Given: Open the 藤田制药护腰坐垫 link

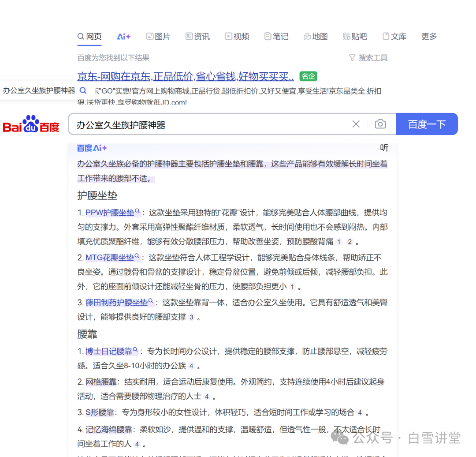Looking at the screenshot, I should 116,303.
